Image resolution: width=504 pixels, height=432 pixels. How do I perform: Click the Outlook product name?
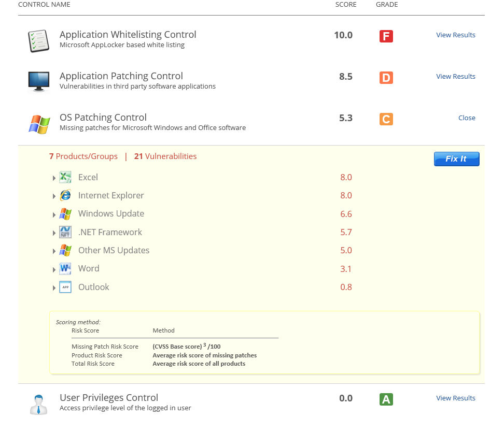click(94, 287)
